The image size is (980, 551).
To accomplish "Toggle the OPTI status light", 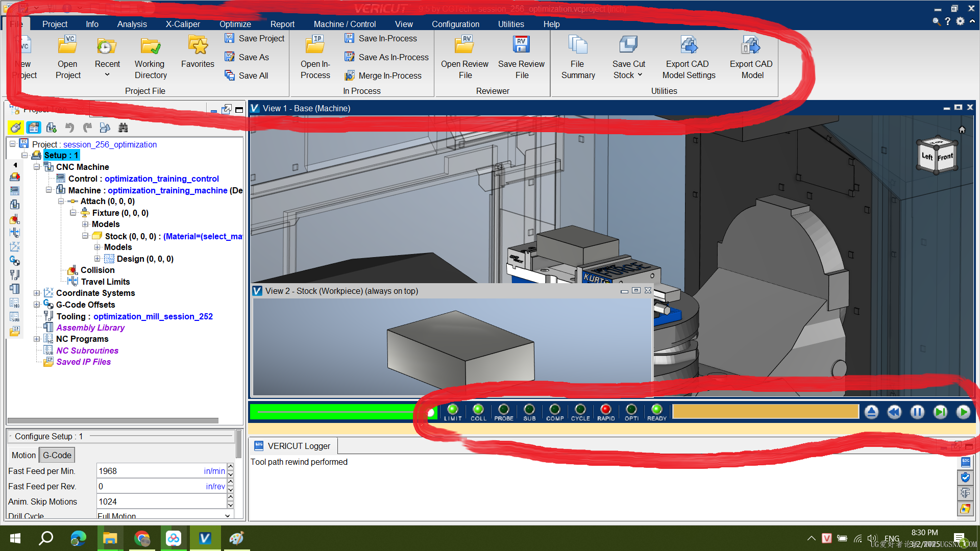I will point(631,409).
